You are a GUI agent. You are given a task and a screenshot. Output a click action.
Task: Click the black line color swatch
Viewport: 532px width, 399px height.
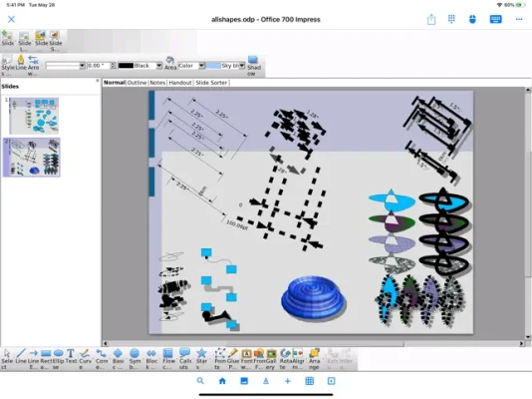point(126,66)
